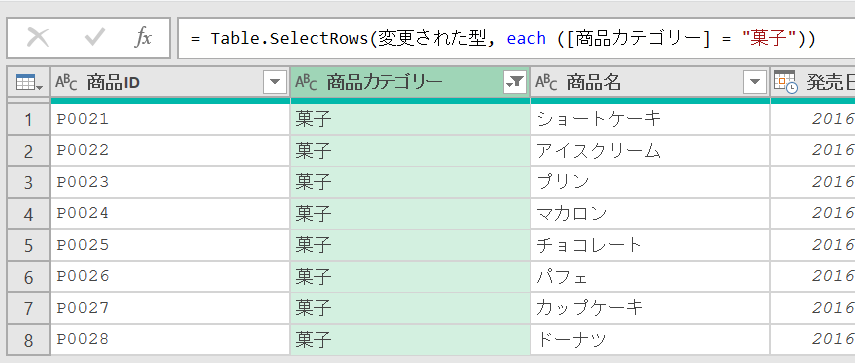Click cell P0021
Screen dimensions: 855x363
click(170, 119)
